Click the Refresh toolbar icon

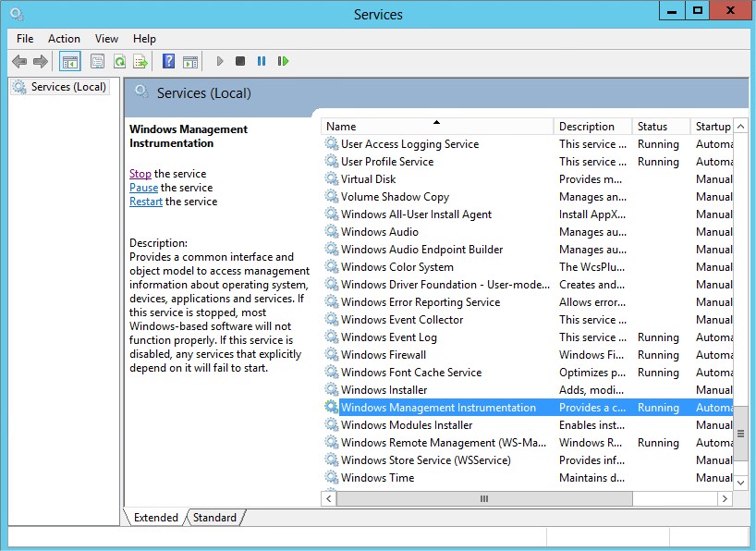tap(119, 62)
